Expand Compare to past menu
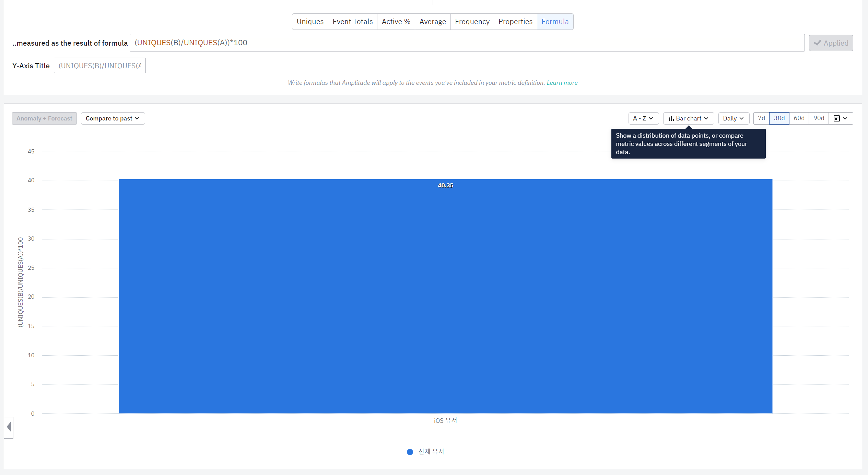This screenshot has height=475, width=868. (113, 118)
